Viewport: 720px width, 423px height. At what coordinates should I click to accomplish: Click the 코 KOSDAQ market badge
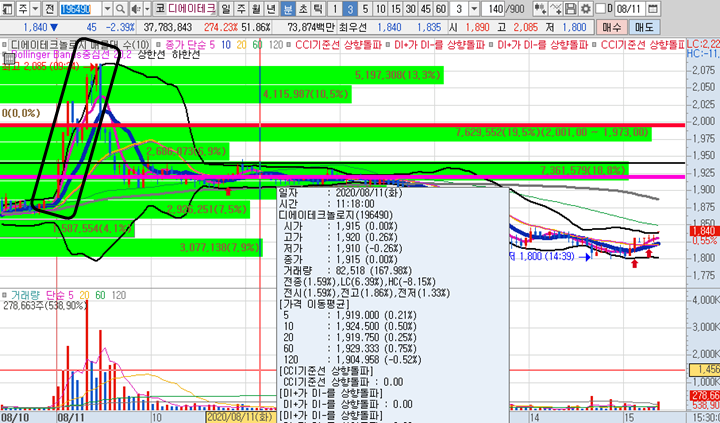(159, 8)
